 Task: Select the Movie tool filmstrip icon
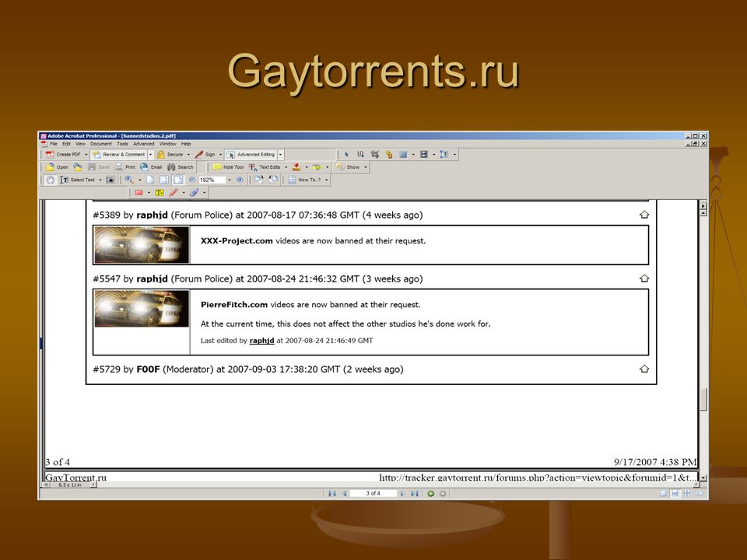point(423,154)
